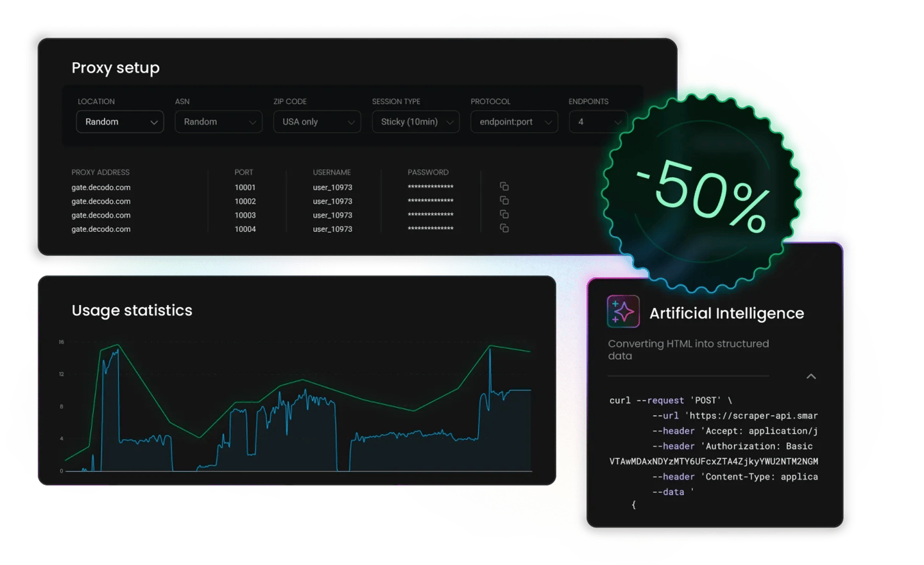This screenshot has width=924, height=565.
Task: Click the Usage statistics heading
Action: pyautogui.click(x=132, y=311)
